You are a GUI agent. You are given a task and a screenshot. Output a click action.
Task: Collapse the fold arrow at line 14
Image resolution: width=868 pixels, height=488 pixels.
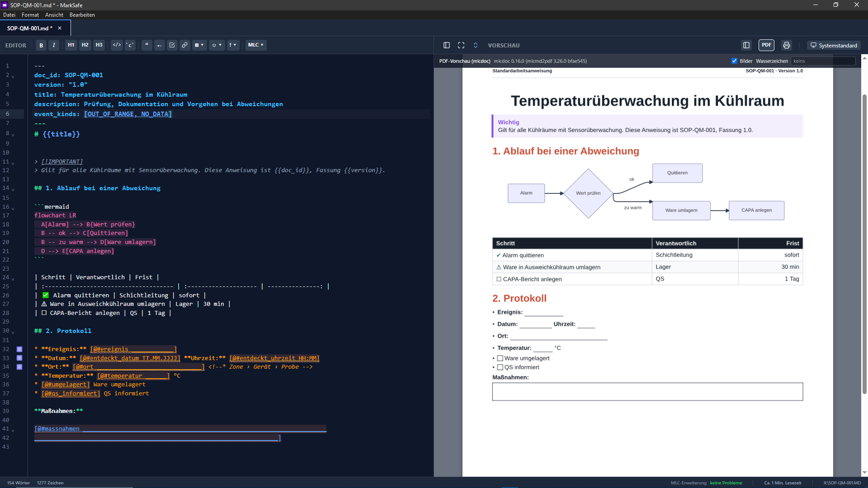tap(13, 189)
